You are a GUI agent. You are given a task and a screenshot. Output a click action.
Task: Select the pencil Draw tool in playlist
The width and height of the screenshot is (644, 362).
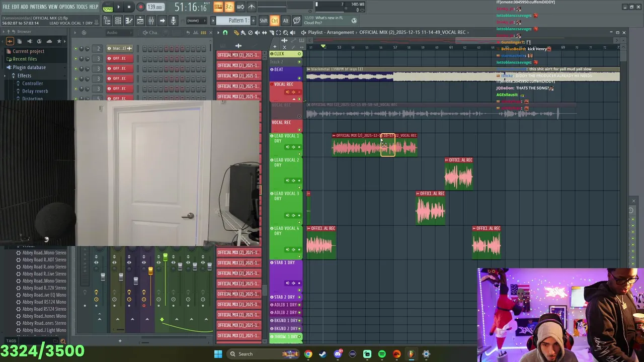coord(236,33)
